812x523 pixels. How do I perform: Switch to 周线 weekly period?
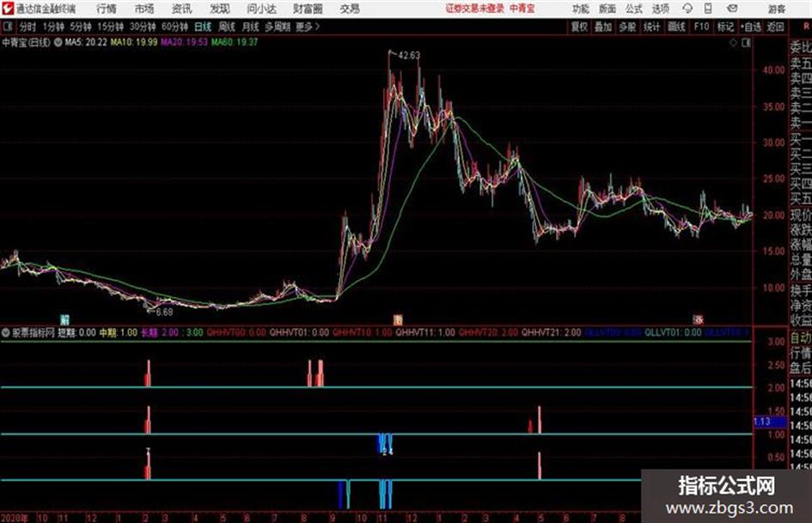(227, 27)
